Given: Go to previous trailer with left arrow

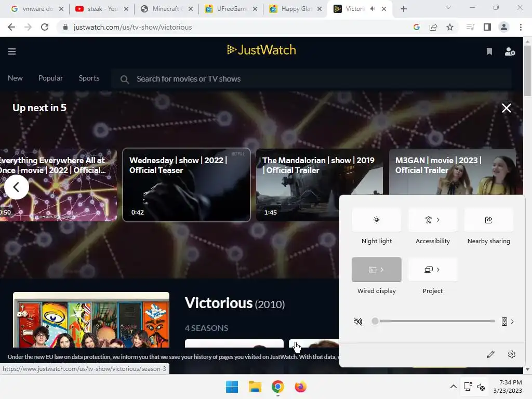Looking at the screenshot, I should [x=16, y=187].
